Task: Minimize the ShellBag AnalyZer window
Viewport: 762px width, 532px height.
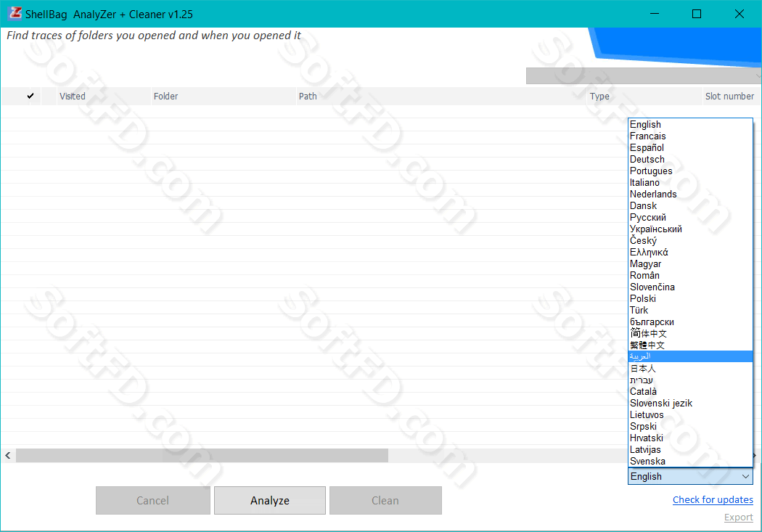Action: [x=655, y=14]
